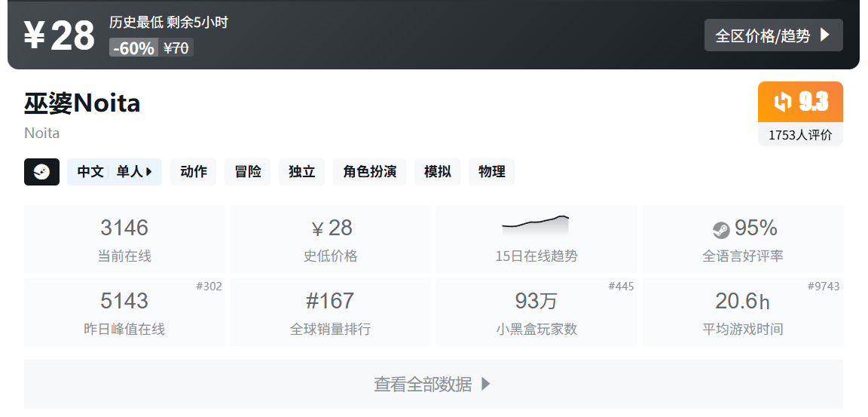The image size is (868, 417).
Task: Select the 独立 genre tag
Action: pos(301,172)
